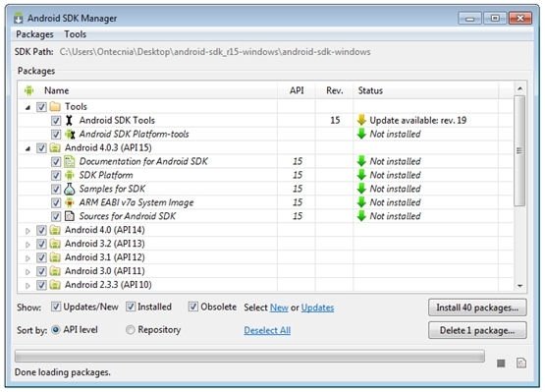Click the Documentation for Android SDK icon
Screen dimensions: 545x392
[x=70, y=161]
